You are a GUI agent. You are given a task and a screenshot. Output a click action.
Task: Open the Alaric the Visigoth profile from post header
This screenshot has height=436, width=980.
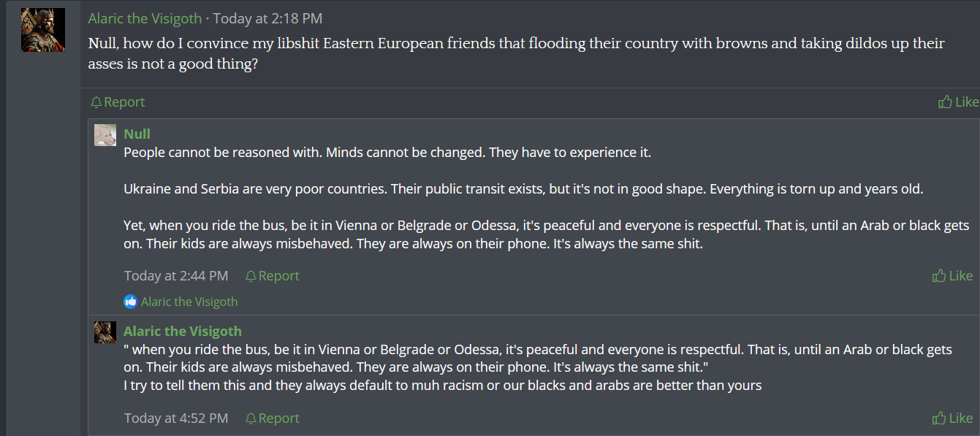[x=145, y=18]
